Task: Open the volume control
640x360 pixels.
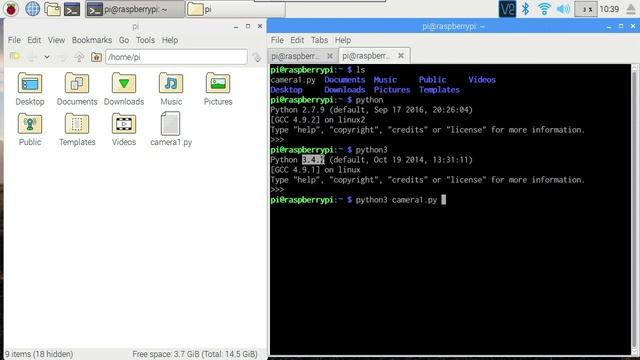Action: [563, 9]
